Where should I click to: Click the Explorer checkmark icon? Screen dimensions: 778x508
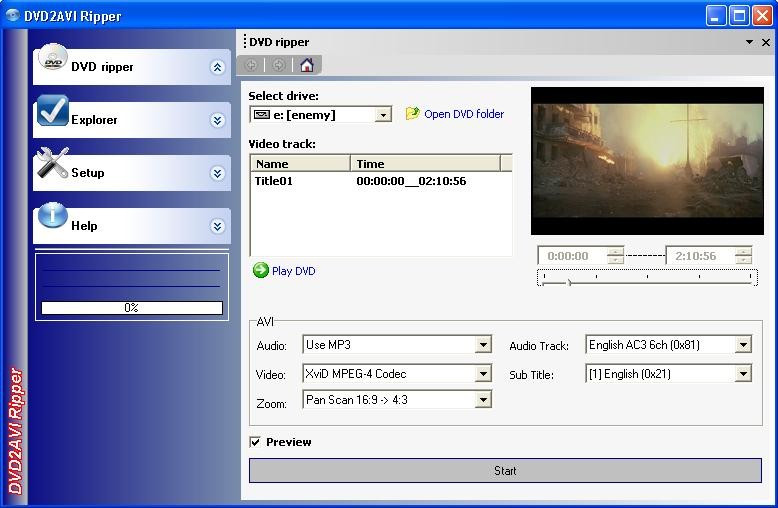pyautogui.click(x=53, y=110)
